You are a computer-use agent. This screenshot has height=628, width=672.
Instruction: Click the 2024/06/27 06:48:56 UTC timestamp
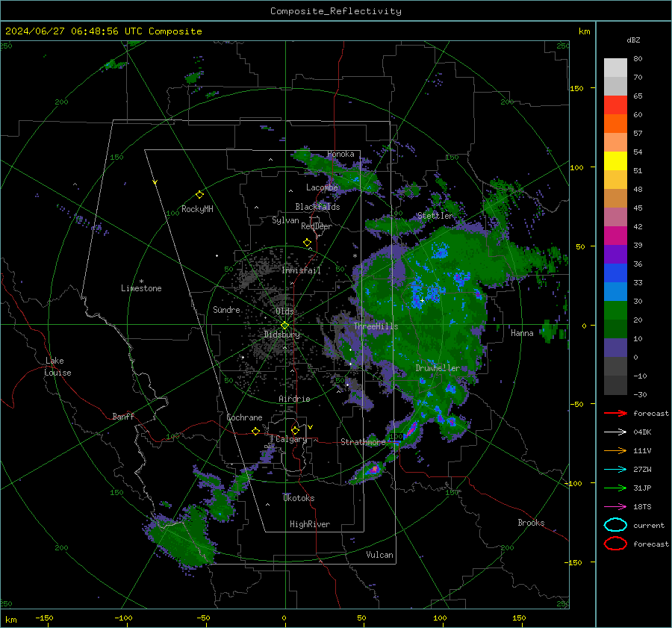(74, 31)
